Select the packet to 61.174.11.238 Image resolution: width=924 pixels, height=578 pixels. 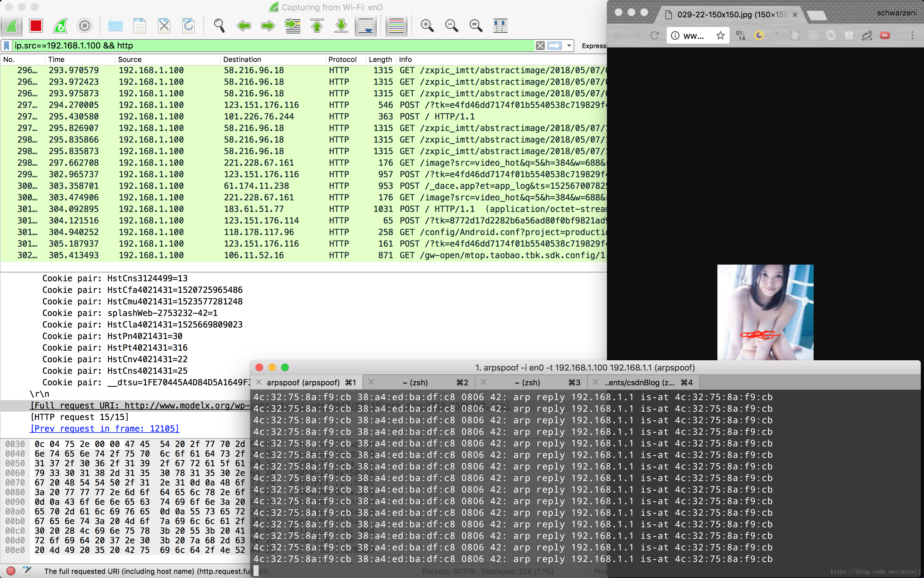[304, 186]
